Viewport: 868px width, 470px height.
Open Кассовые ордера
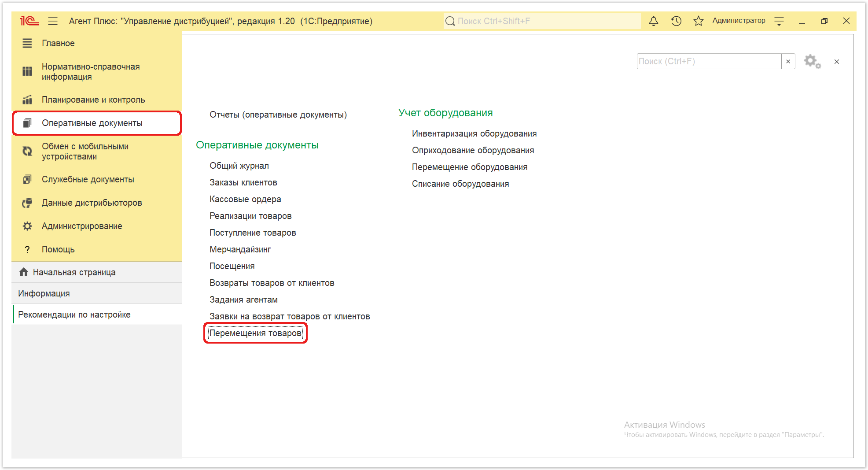(x=245, y=199)
